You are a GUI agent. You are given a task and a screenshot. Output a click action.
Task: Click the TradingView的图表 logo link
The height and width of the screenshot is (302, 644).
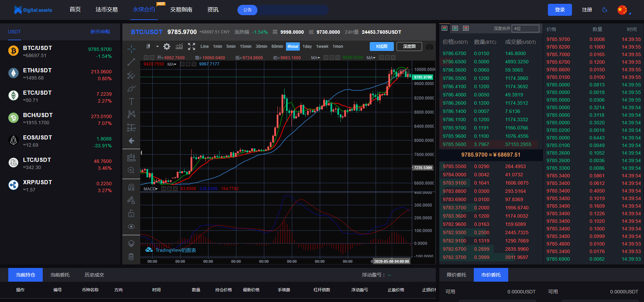tap(171, 250)
